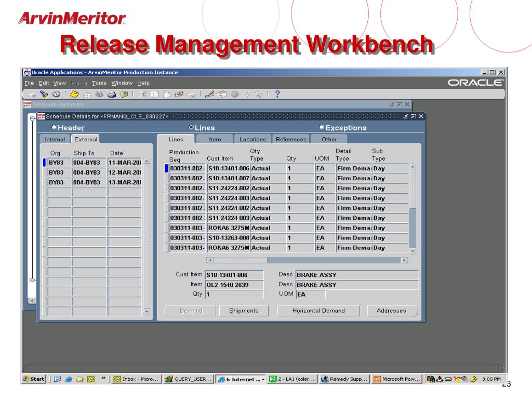
Task: Open the View menu
Action: [60, 83]
